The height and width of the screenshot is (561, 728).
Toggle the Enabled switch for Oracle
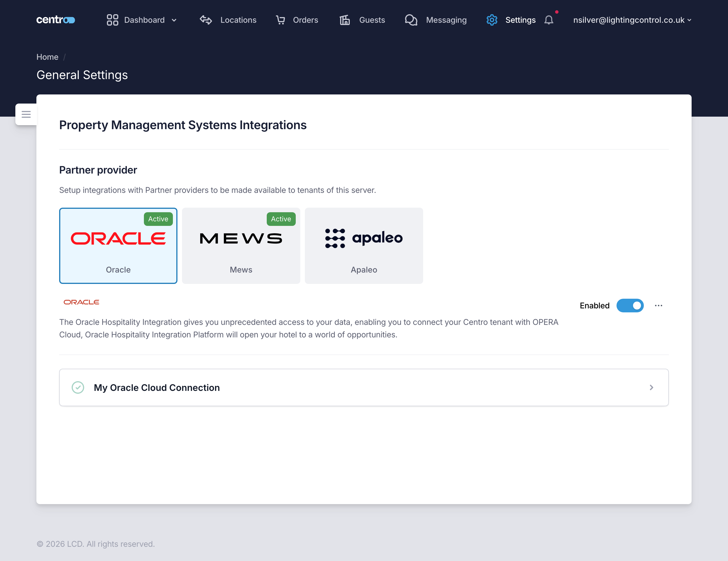[630, 306]
